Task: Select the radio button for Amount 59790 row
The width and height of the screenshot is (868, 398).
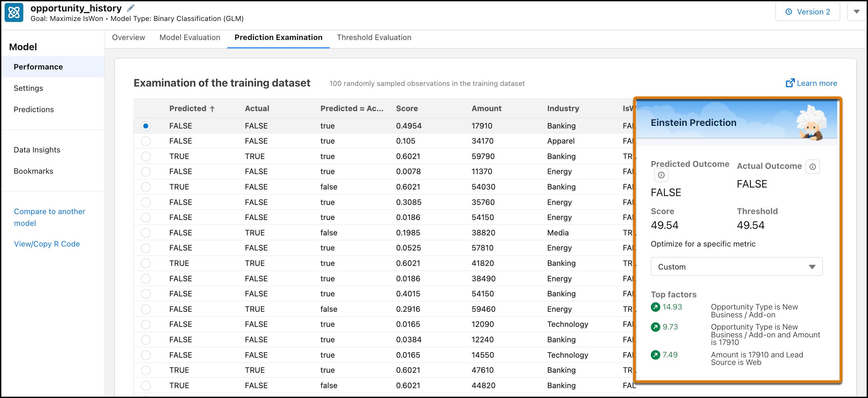Action: pyautogui.click(x=146, y=156)
